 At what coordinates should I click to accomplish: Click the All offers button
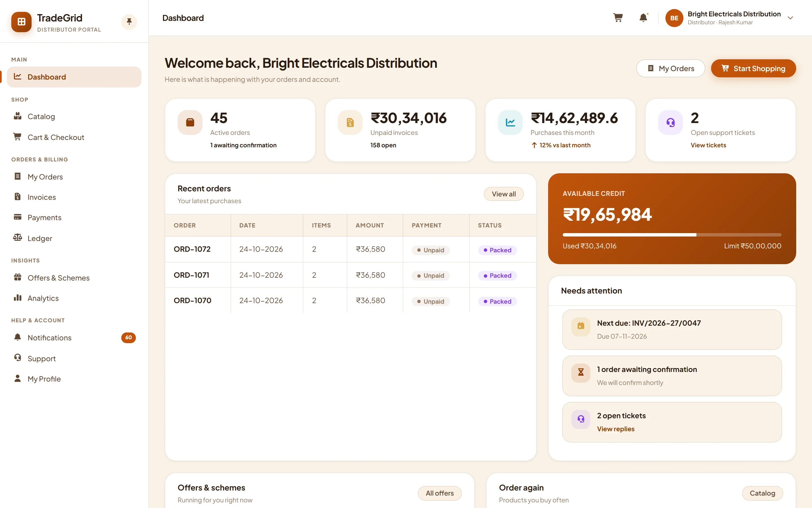[x=440, y=493]
